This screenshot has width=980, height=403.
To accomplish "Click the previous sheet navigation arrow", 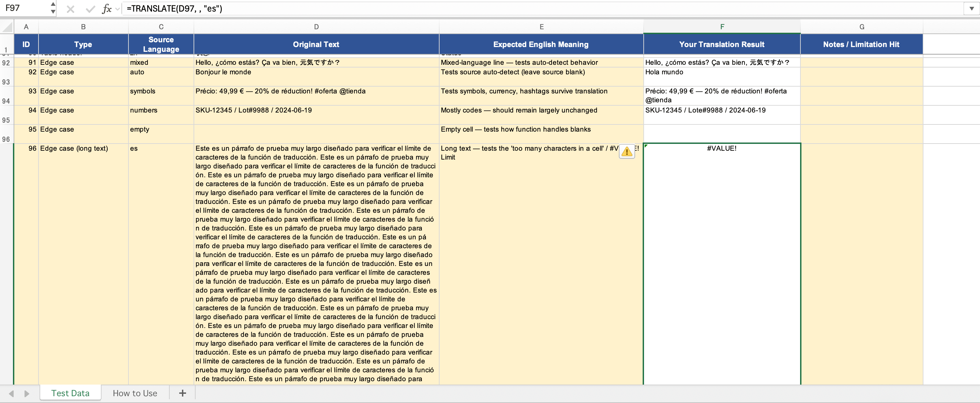I will tap(11, 393).
